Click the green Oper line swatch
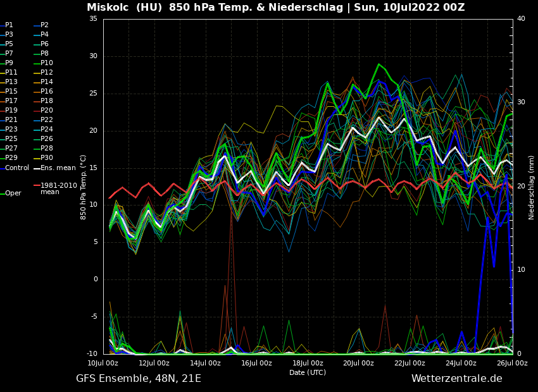538x392 pixels. [2, 193]
